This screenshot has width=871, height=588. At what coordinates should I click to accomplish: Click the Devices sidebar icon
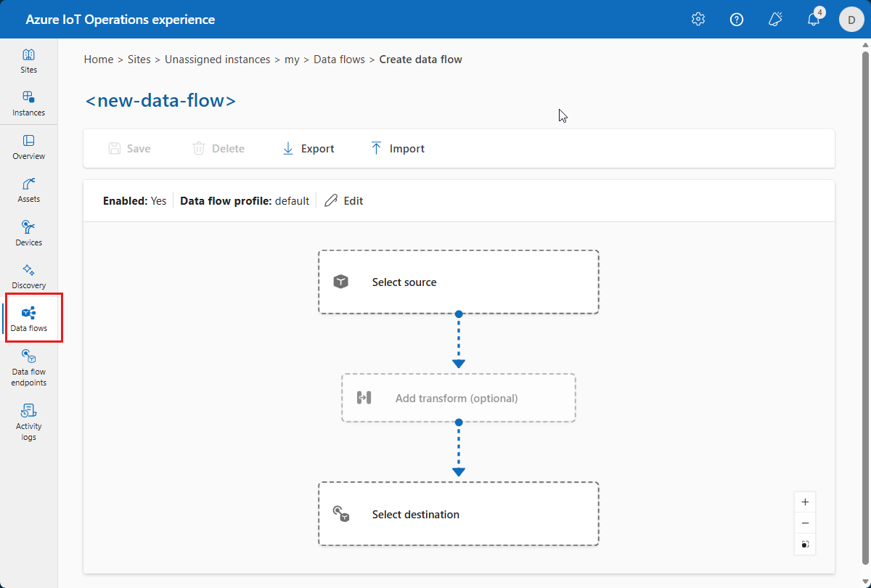[x=28, y=232]
